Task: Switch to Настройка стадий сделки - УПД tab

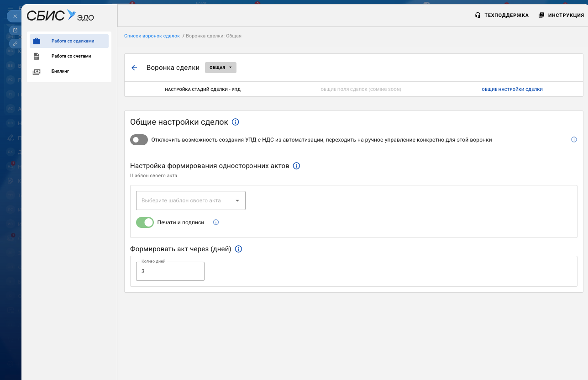Action: click(x=203, y=90)
